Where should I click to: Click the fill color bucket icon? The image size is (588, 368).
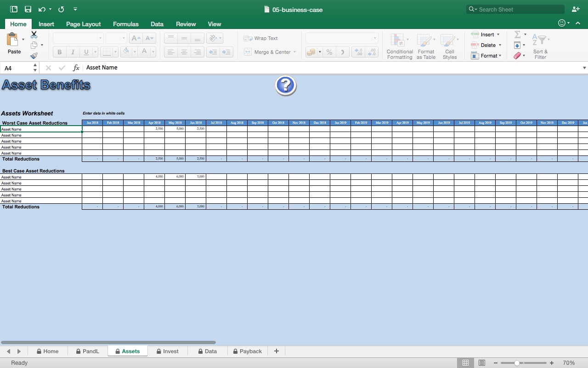126,52
